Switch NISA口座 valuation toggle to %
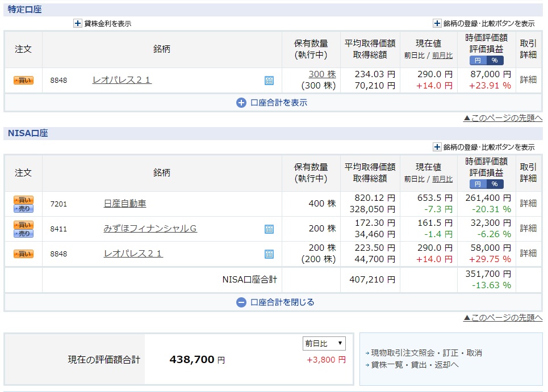Viewport: 548px width, 392px height. [495, 184]
